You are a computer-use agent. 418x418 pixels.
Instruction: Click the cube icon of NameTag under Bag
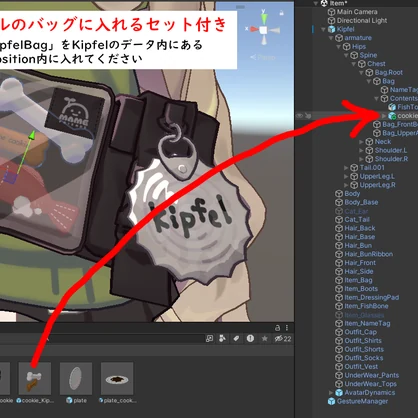tap(385, 90)
